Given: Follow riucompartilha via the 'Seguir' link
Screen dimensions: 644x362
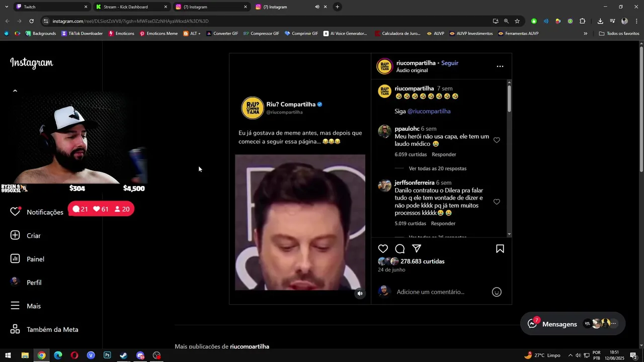Looking at the screenshot, I should (x=450, y=63).
